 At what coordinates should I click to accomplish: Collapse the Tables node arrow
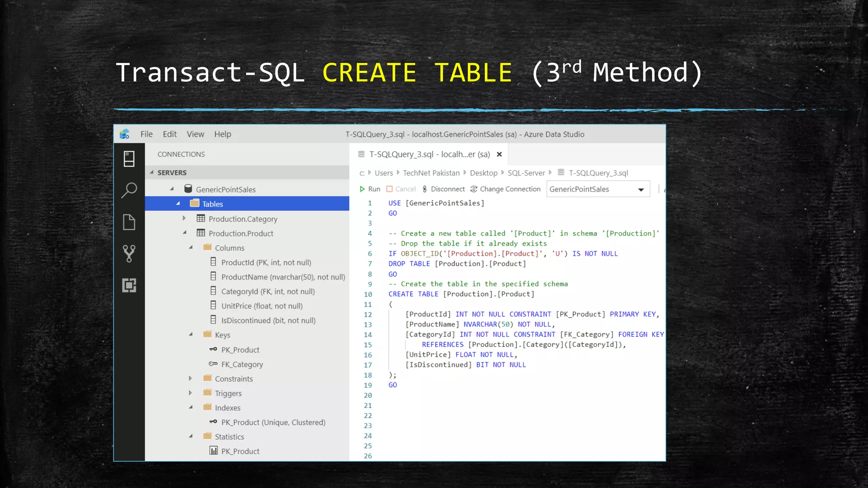click(178, 204)
